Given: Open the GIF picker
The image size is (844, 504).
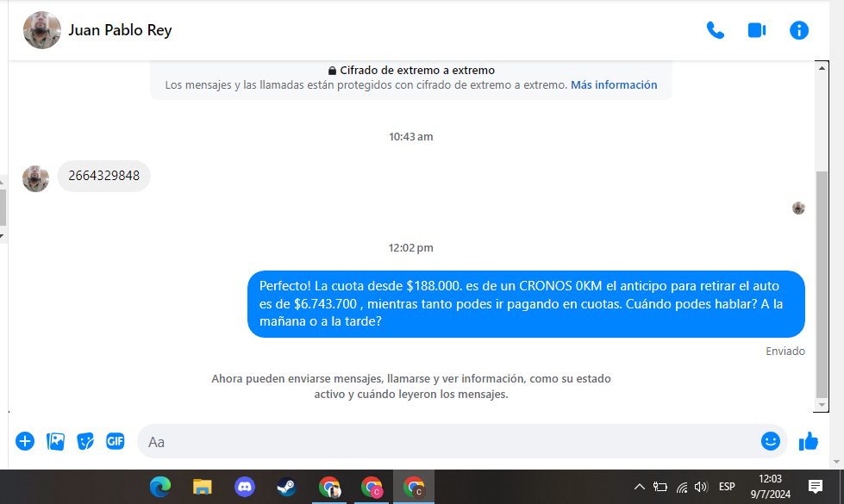Looking at the screenshot, I should click(116, 441).
